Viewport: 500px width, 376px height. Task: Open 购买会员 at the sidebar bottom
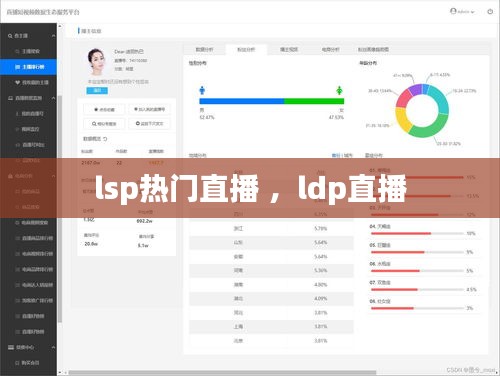31,363
